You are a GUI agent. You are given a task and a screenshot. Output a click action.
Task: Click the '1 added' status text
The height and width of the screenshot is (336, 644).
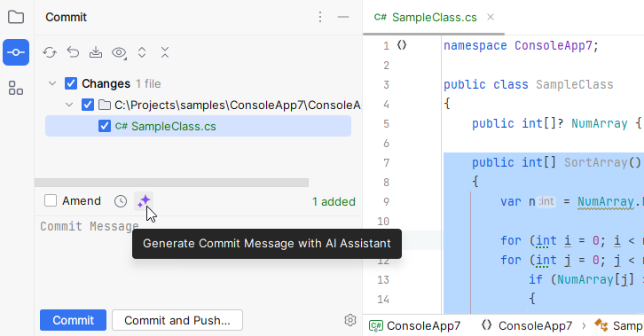334,202
